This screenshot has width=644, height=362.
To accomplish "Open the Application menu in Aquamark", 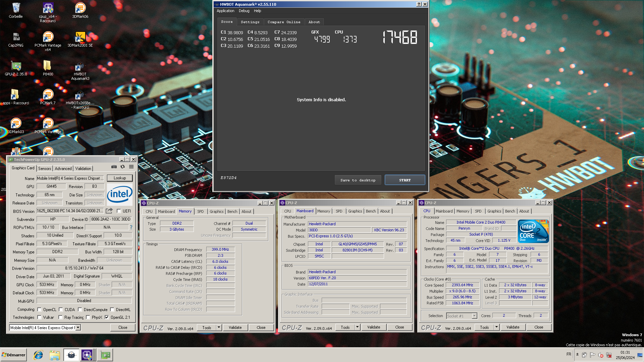I will click(225, 11).
